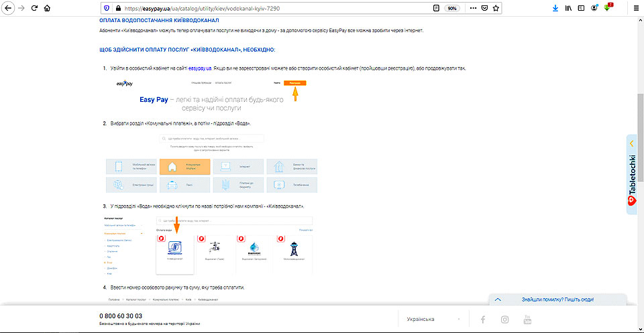The width and height of the screenshot is (644, 333).
Task: Show the sidebar panel
Action: [581, 8]
